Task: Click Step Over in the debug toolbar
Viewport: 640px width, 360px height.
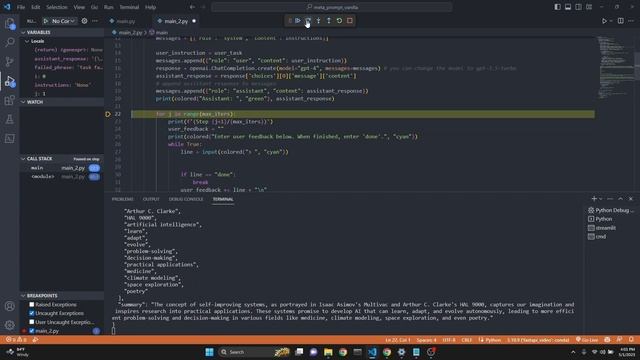Action: (308, 20)
